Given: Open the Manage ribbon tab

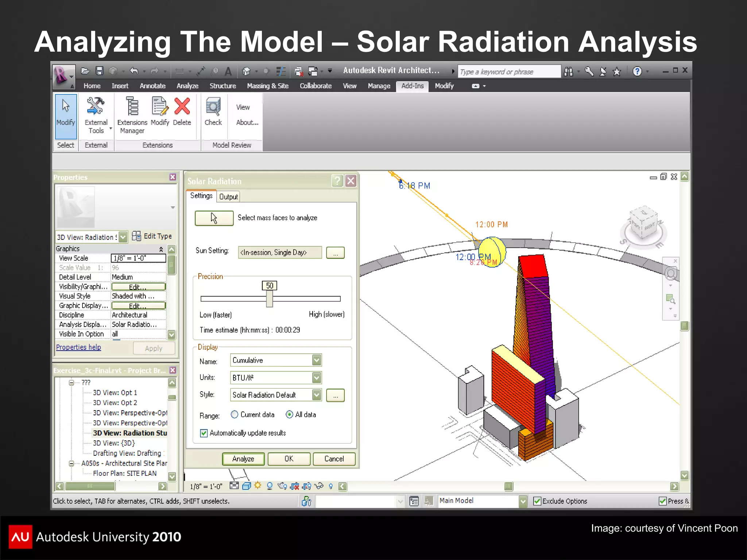Looking at the screenshot, I should point(379,86).
